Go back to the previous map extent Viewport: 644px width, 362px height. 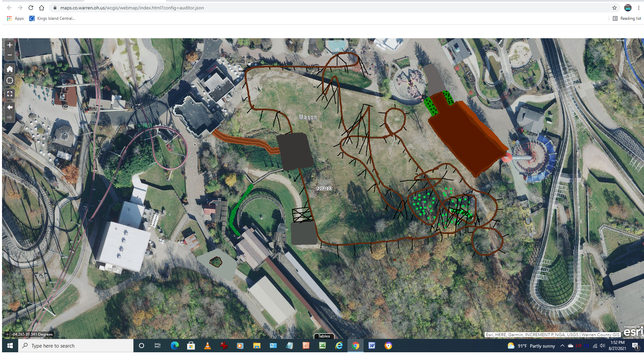click(x=10, y=107)
